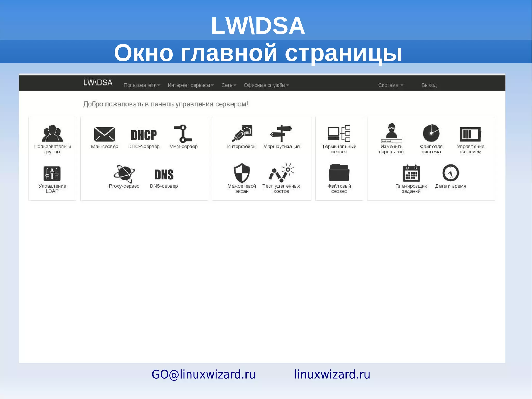Expand the Интернет сервисы dropdown menu
The width and height of the screenshot is (532, 399).
[191, 85]
